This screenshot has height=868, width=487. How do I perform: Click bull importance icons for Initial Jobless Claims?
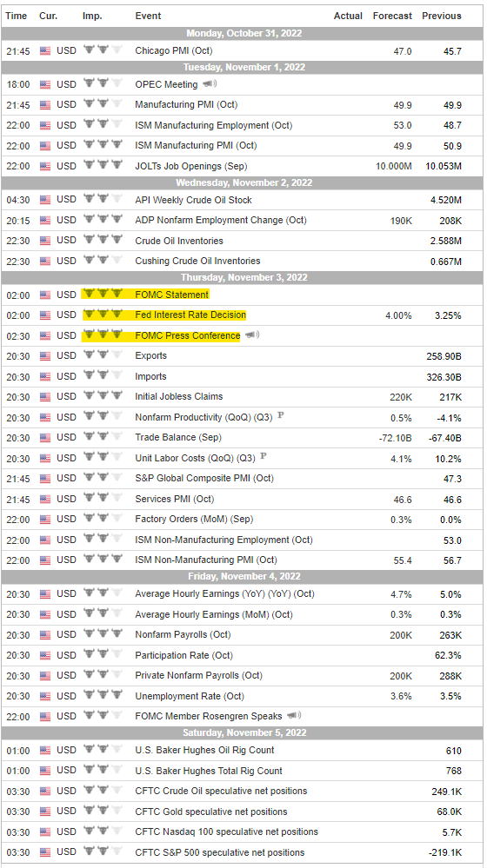click(103, 396)
